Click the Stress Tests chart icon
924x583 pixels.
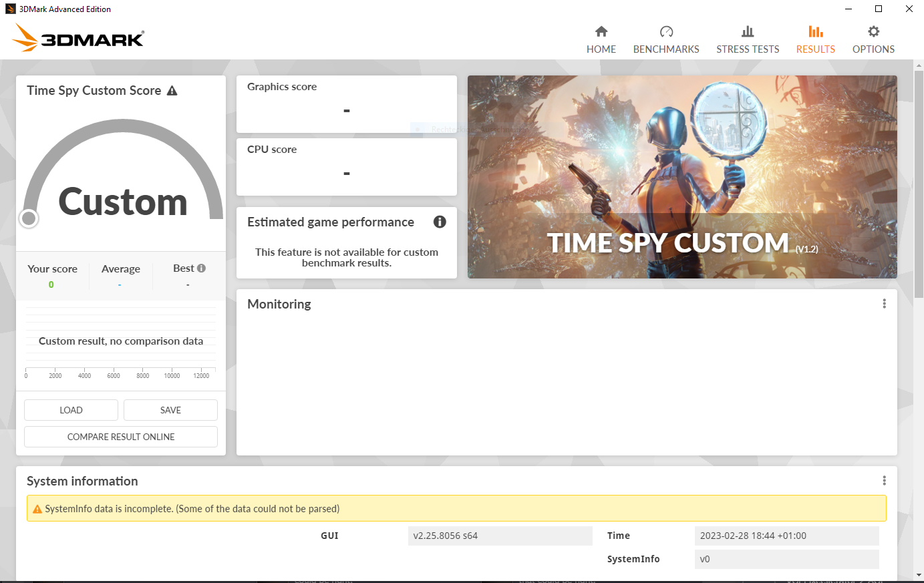(748, 31)
